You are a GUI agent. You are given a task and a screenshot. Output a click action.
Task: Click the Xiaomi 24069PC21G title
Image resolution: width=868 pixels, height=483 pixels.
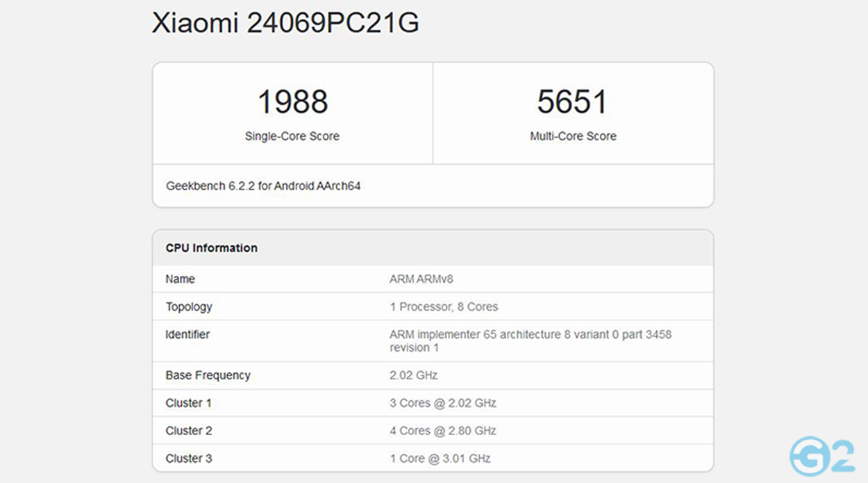(285, 23)
